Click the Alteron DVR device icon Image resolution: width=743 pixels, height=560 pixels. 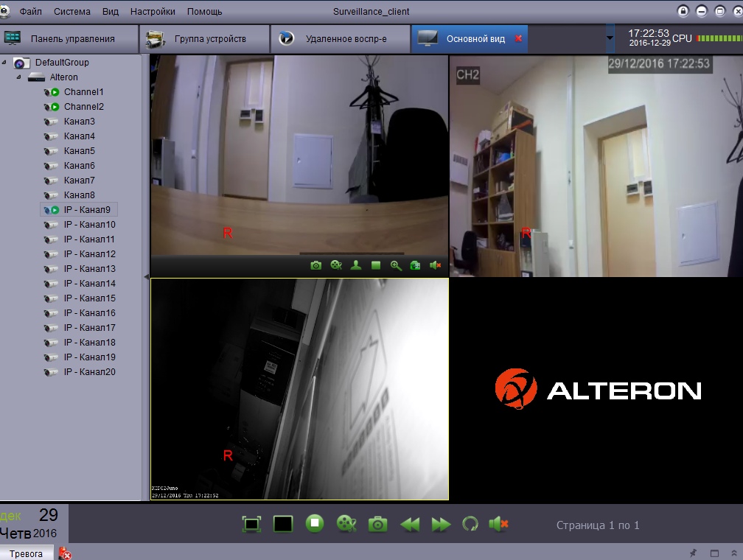[x=36, y=77]
